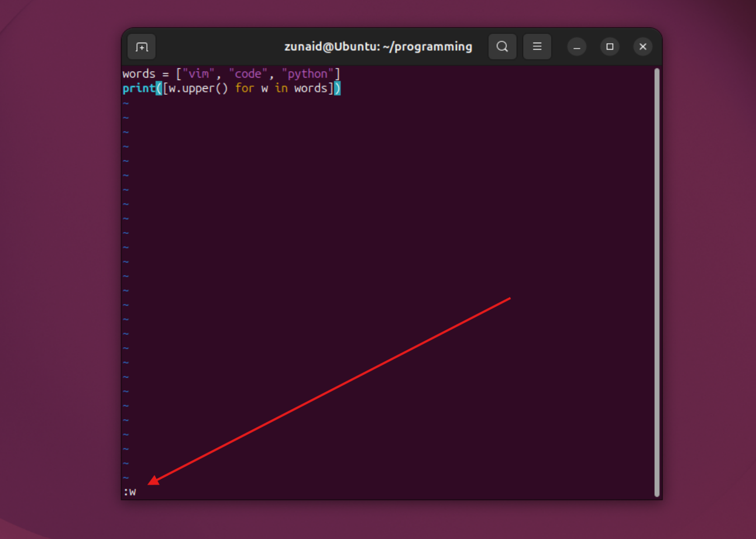Minimize the terminal window
This screenshot has width=756, height=539.
pos(576,47)
